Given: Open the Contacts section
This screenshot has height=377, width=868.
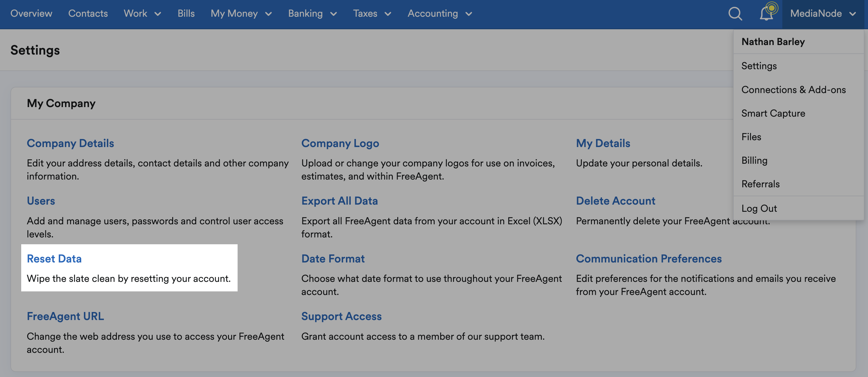Looking at the screenshot, I should [88, 13].
